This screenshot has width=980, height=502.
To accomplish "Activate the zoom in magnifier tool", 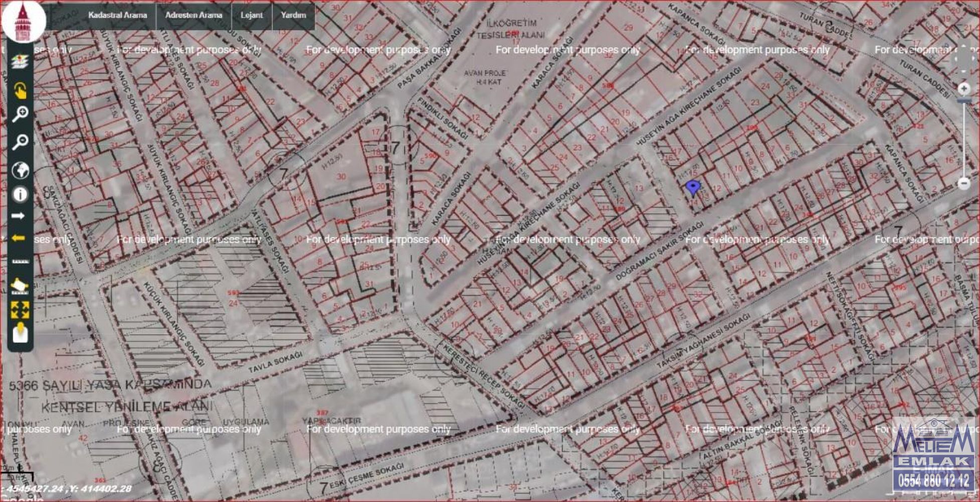I will [20, 114].
